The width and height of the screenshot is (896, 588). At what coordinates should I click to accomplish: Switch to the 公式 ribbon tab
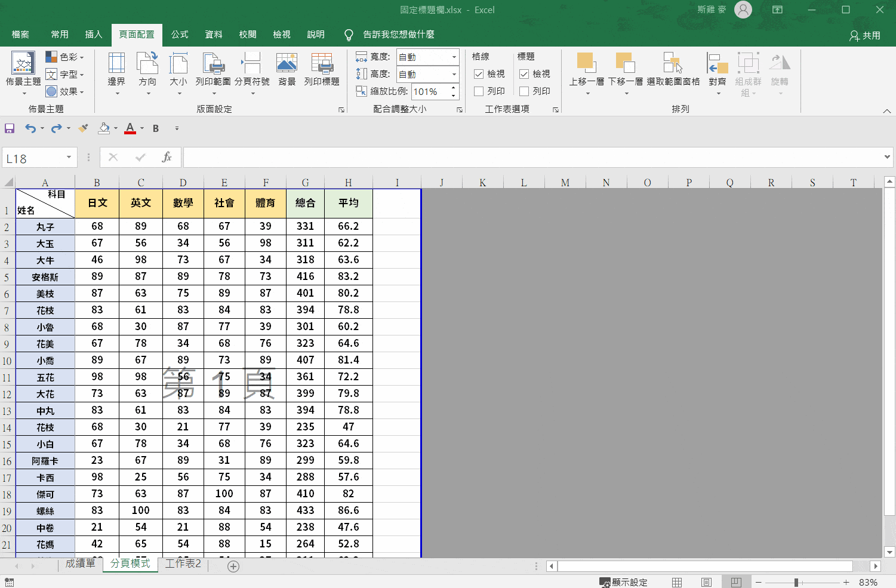coord(179,34)
